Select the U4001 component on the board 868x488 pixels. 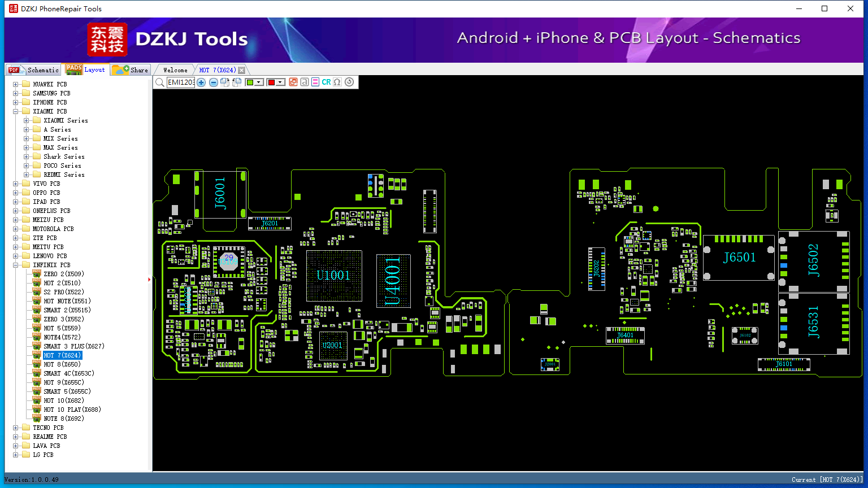(393, 281)
